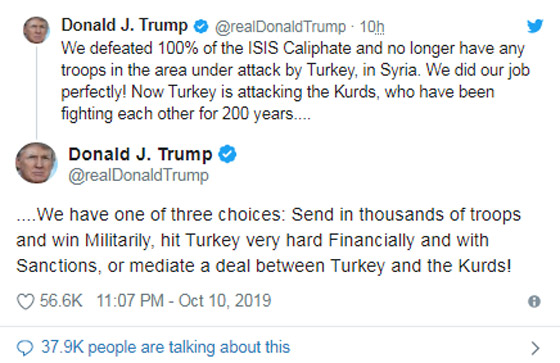
Task: Click the @realDonaldTrump handle below main name
Action: point(139,175)
